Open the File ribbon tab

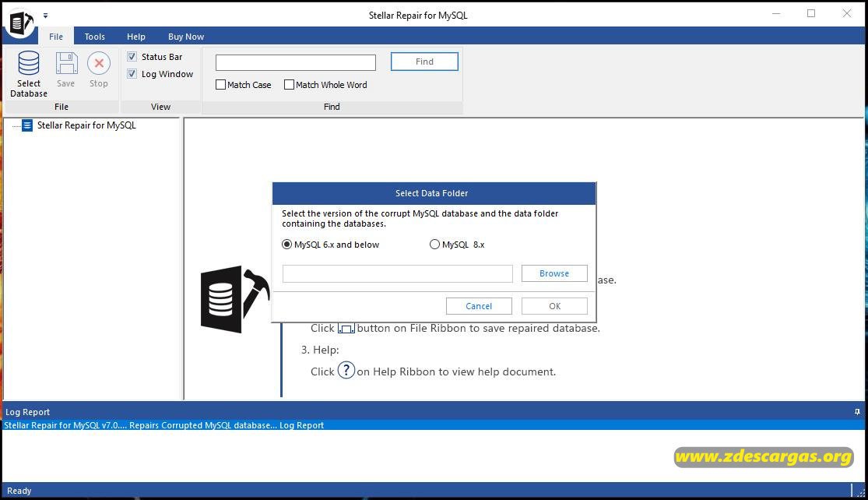click(x=56, y=37)
